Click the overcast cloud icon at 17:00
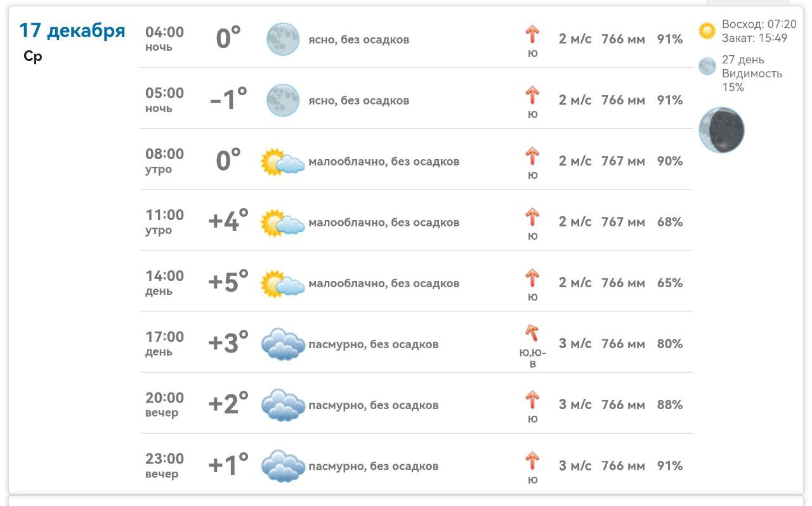 [x=283, y=344]
